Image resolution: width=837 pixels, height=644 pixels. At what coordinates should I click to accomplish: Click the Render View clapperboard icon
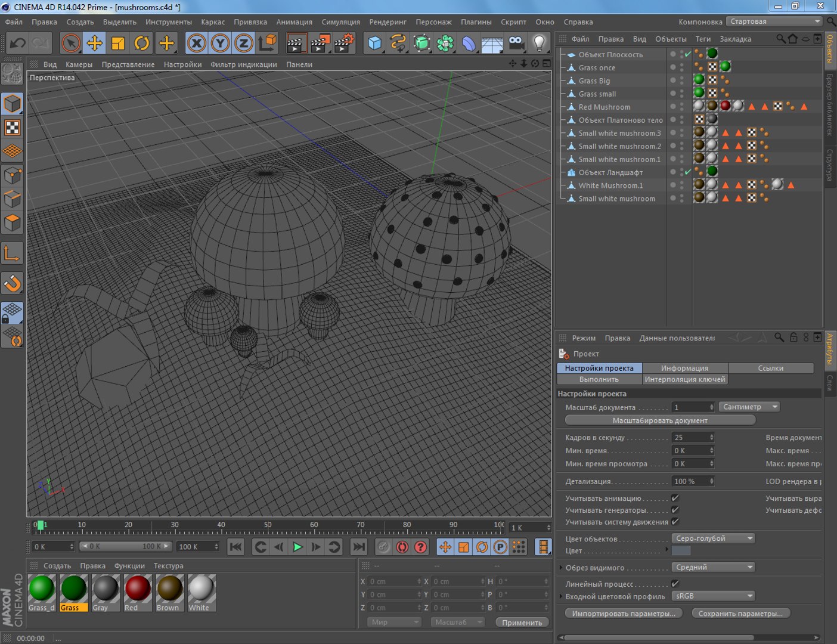coord(296,43)
